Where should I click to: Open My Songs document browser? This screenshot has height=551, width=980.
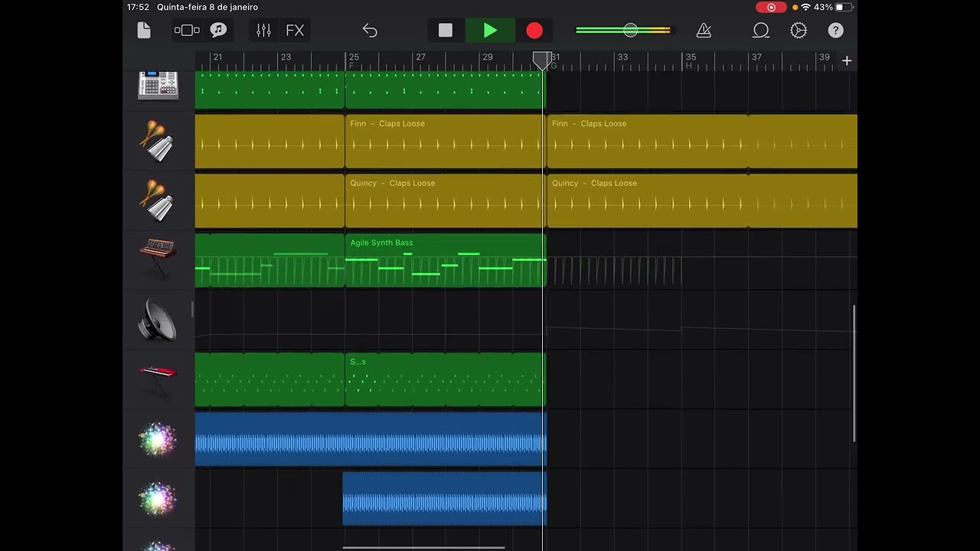point(144,31)
